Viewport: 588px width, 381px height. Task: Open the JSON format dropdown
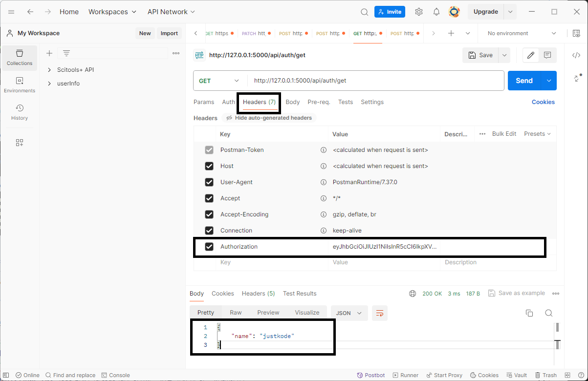349,313
